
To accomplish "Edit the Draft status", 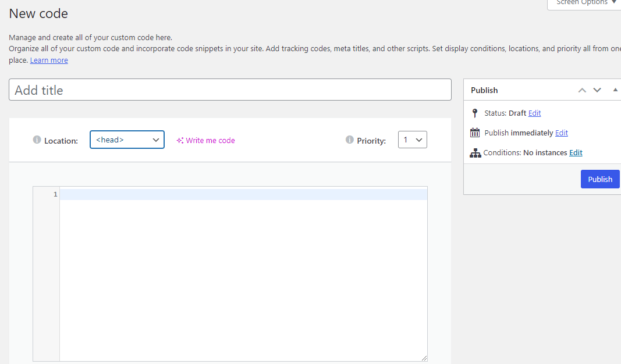I will [x=534, y=113].
